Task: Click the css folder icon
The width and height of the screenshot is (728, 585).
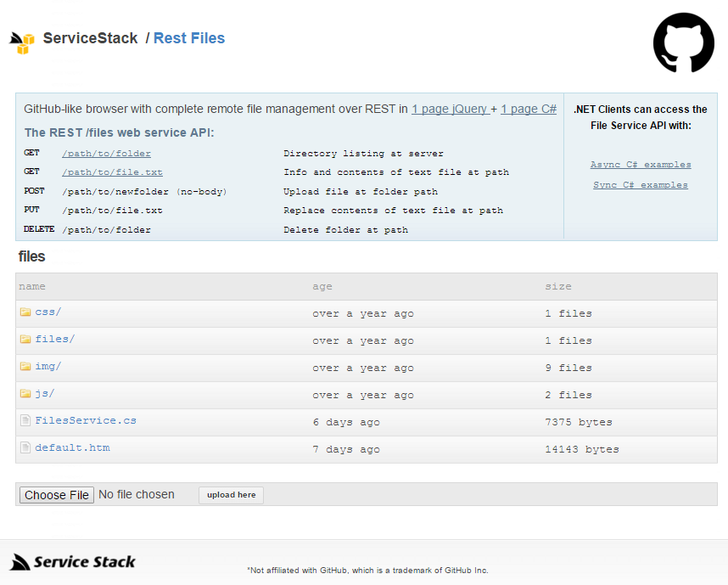Action: coord(25,312)
